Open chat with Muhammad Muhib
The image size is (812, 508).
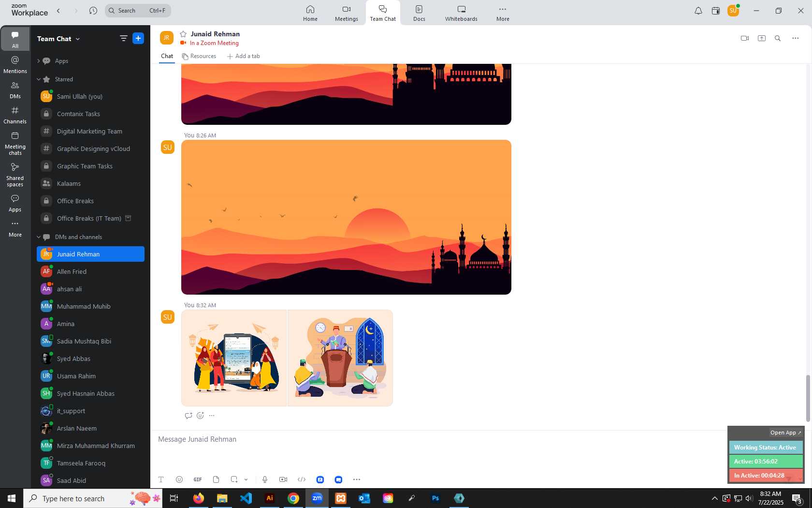click(x=90, y=307)
